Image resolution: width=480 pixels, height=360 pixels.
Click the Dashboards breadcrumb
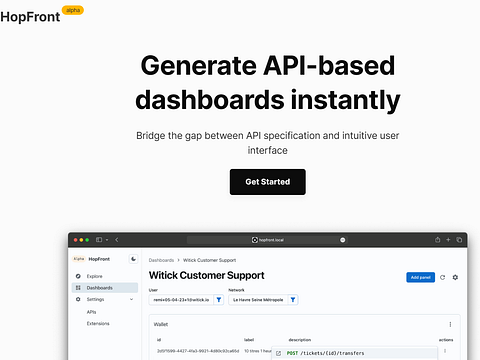click(161, 260)
